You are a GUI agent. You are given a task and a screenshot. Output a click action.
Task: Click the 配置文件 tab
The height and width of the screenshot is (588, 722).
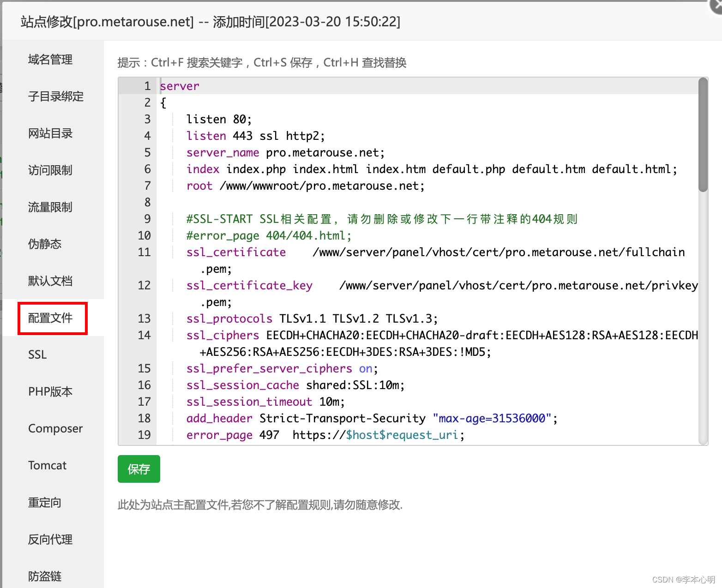(x=50, y=318)
